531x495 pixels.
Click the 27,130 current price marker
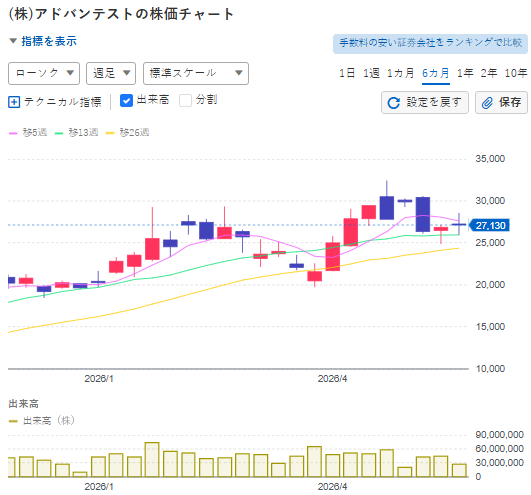(x=490, y=225)
